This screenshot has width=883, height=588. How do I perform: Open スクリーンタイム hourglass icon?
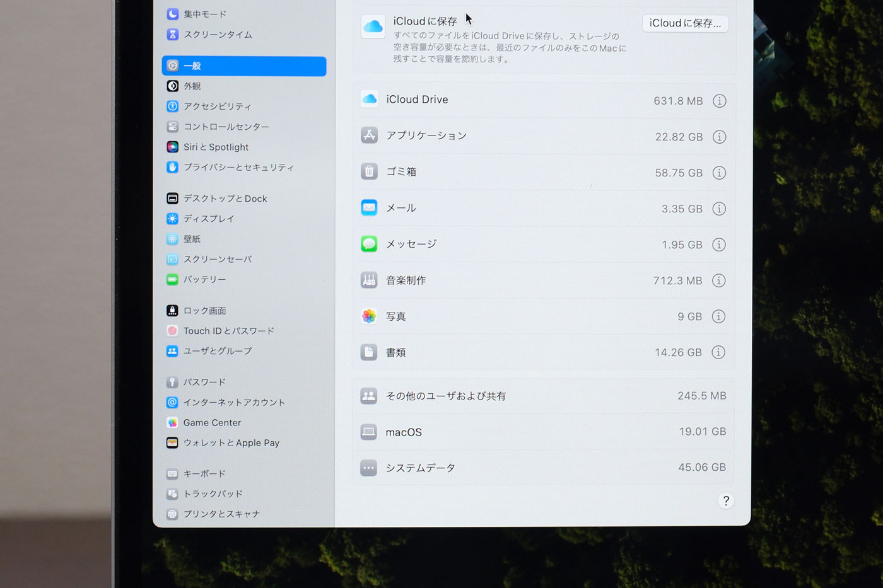click(x=172, y=34)
